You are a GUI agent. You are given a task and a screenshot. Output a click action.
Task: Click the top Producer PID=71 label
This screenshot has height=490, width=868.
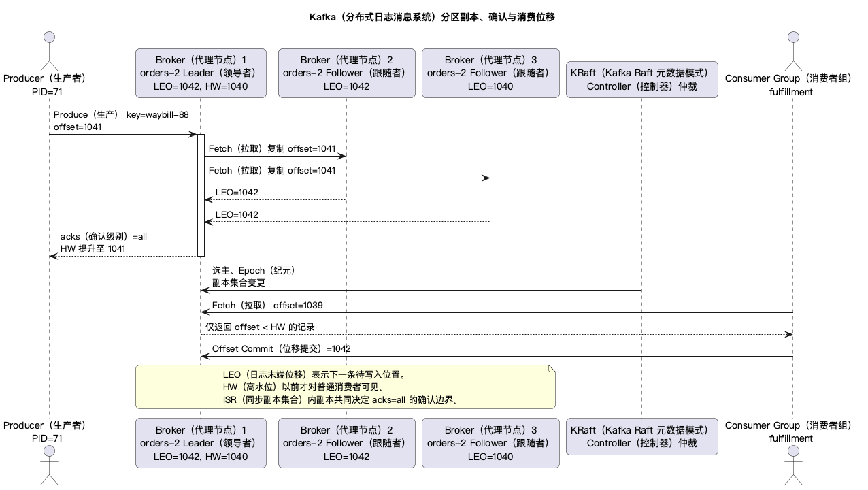46,85
